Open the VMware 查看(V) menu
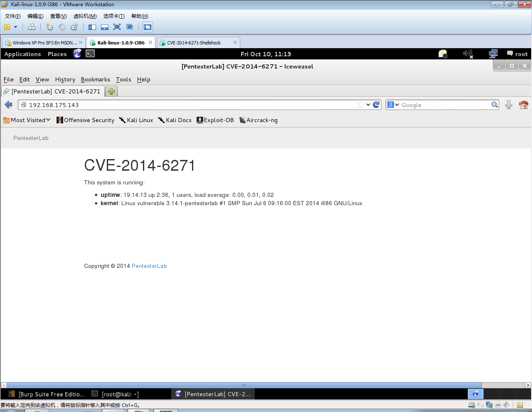The width and height of the screenshot is (532, 412). coord(59,16)
